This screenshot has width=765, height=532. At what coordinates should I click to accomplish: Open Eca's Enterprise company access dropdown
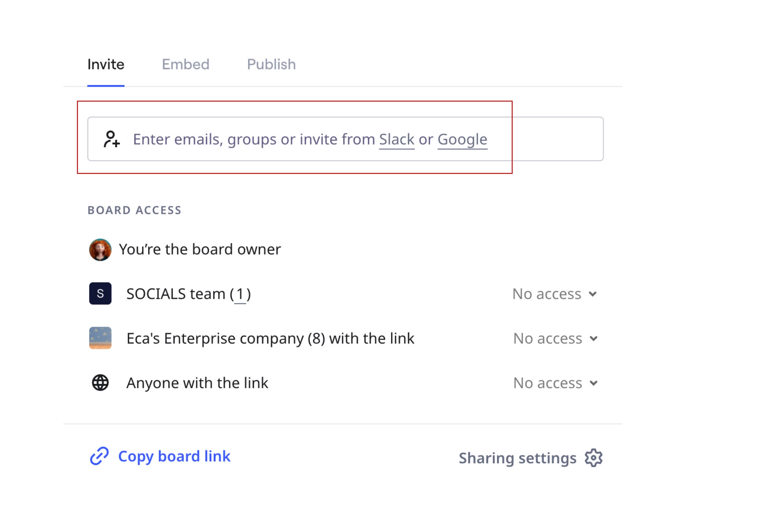pos(555,339)
